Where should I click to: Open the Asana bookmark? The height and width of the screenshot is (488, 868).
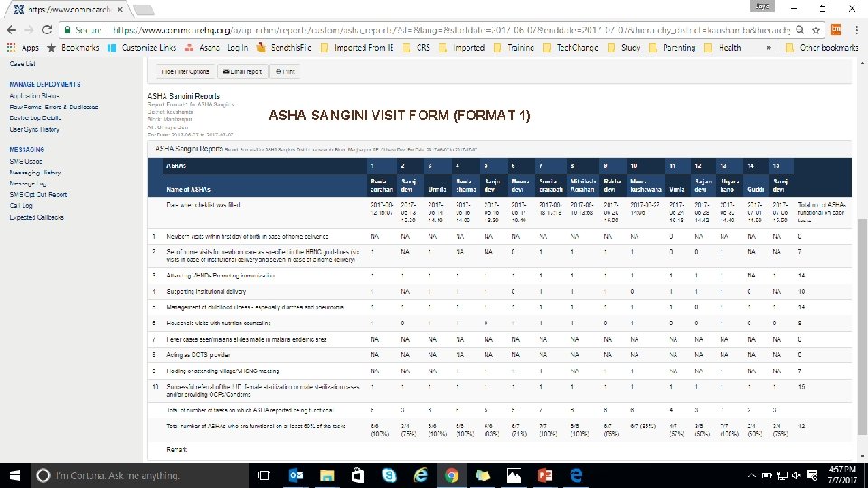click(x=202, y=48)
